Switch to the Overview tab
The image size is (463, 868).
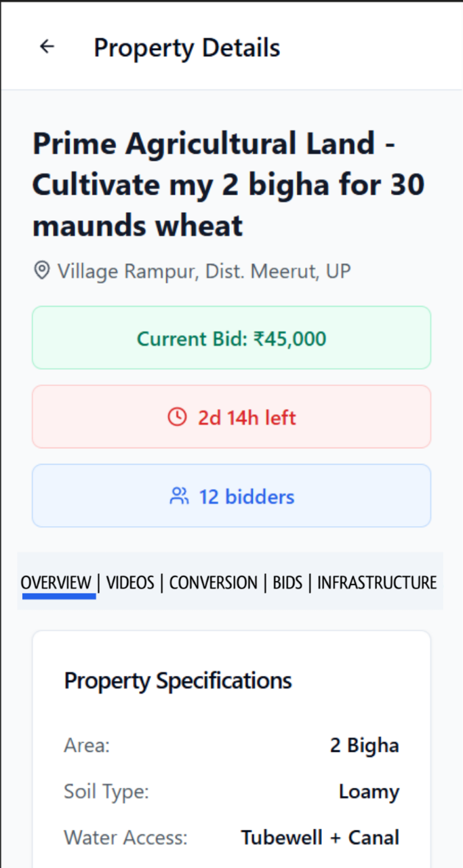[x=56, y=583]
